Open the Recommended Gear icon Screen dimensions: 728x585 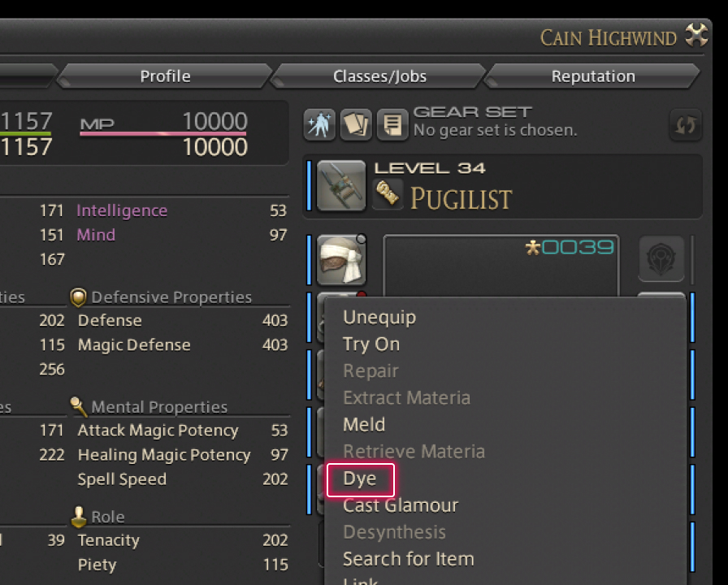(x=319, y=124)
